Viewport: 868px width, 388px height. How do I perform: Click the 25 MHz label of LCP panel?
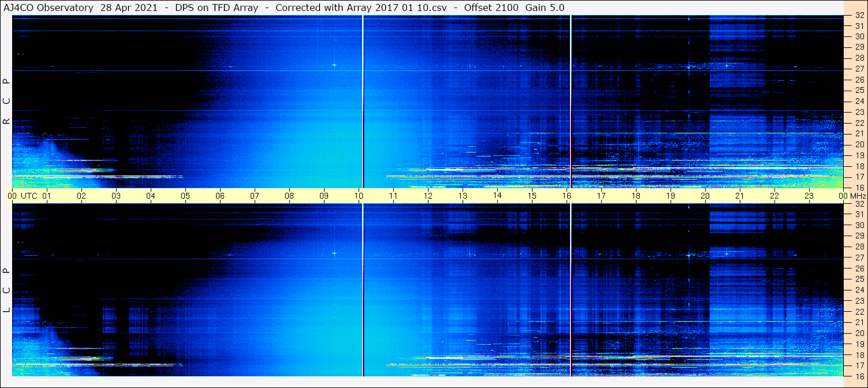tap(859, 279)
